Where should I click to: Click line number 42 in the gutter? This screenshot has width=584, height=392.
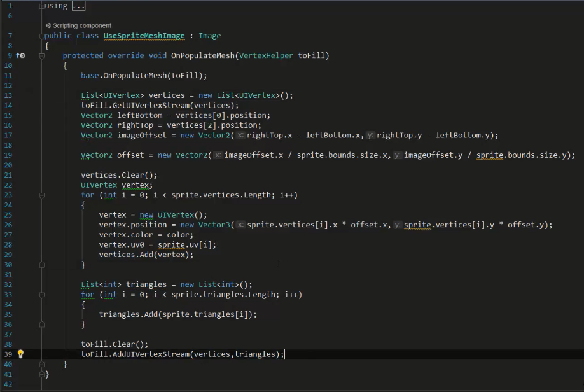8,384
